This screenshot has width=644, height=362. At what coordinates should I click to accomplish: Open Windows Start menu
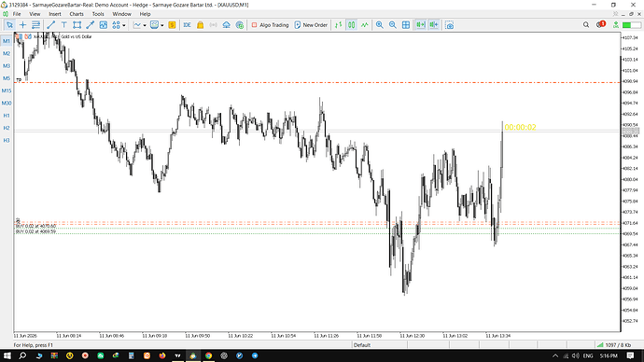pos(7,355)
